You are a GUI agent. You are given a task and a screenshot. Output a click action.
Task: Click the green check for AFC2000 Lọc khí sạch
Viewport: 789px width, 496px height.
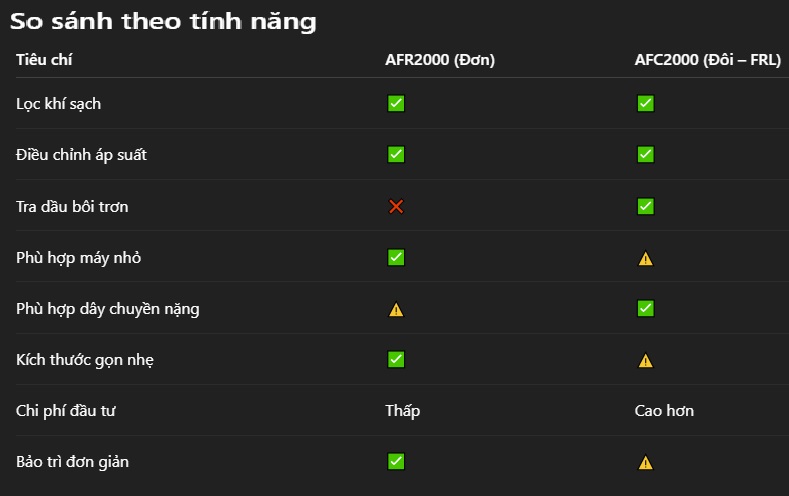[645, 103]
